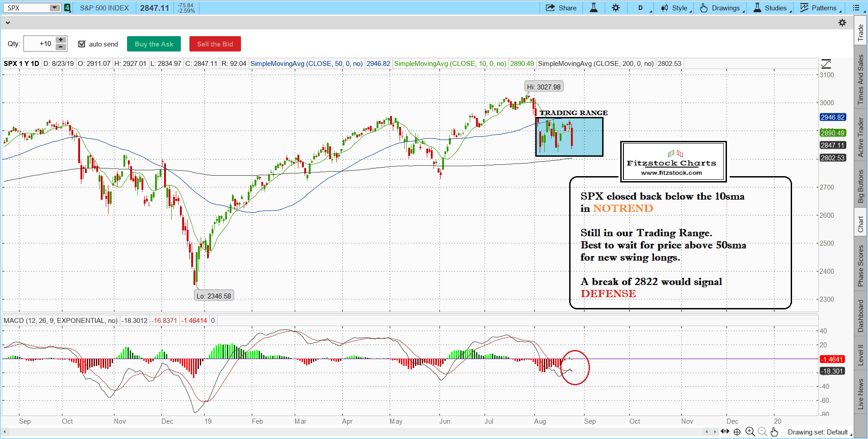Expand the Drawing set Default selector
This screenshot has height=439, width=868.
pos(819,432)
